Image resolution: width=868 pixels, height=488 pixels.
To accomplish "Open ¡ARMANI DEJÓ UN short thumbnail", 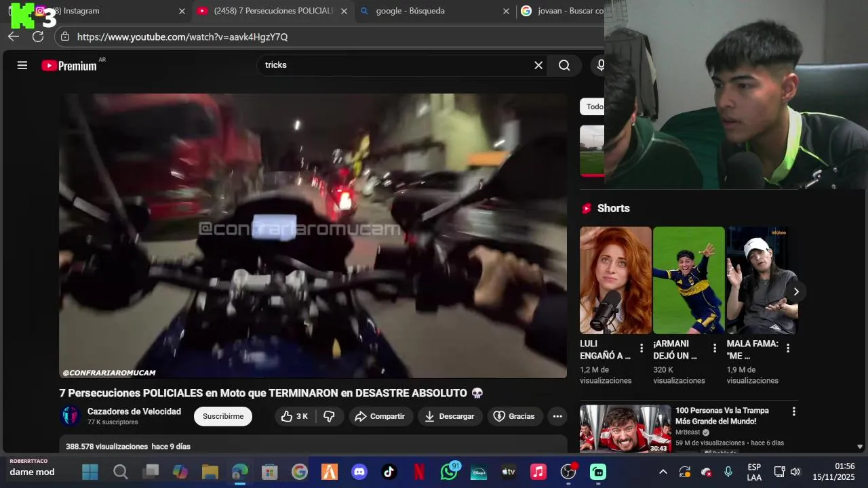I will (688, 280).
